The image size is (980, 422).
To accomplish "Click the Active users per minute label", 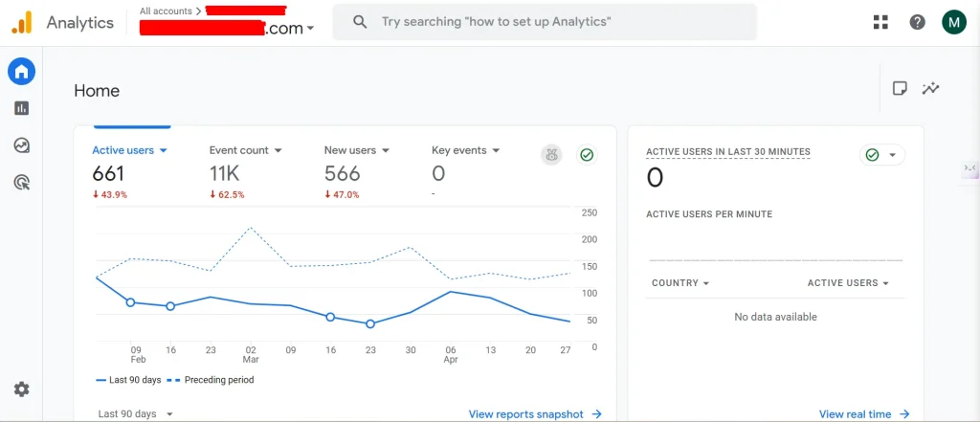I will [x=709, y=214].
